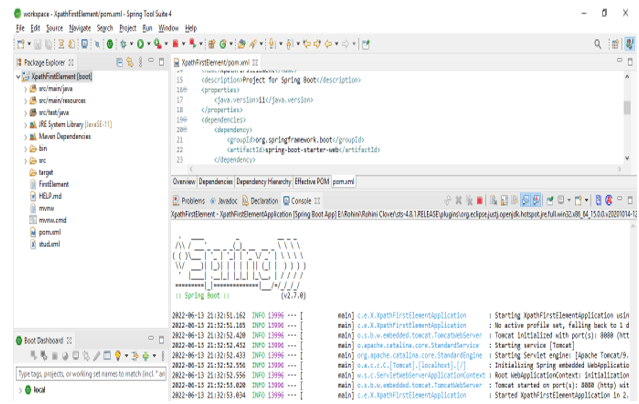The height and width of the screenshot is (404, 639).
Task: Open the Run button dropdown arrow
Action: (148, 44)
